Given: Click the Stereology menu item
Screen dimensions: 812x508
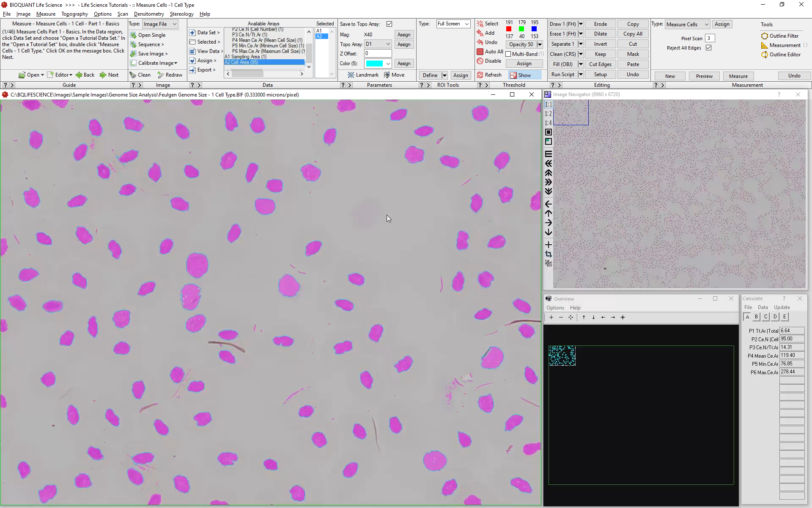Looking at the screenshot, I should pos(181,14).
